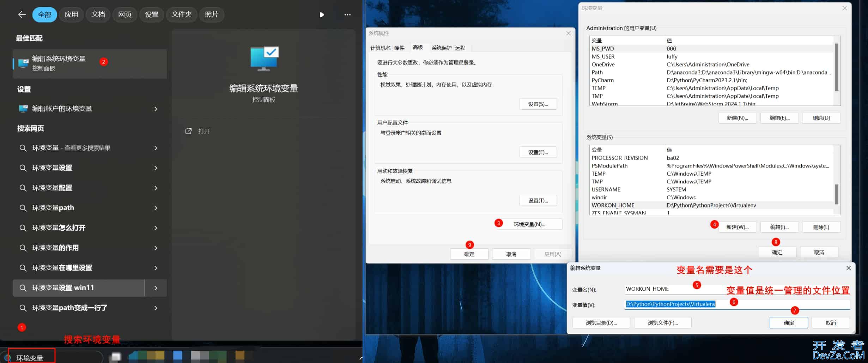Click 打开 in the preview pane
868x363 pixels.
point(204,131)
